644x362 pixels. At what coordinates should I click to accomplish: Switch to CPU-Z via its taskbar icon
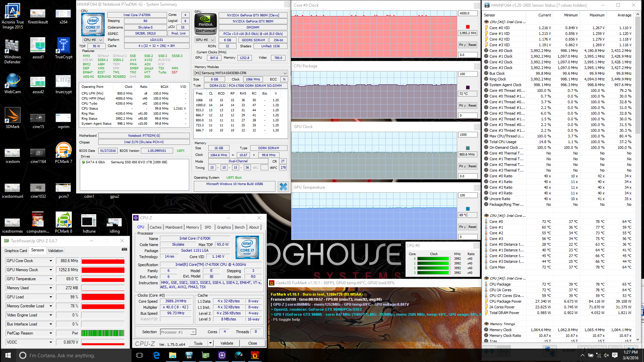coord(222,355)
